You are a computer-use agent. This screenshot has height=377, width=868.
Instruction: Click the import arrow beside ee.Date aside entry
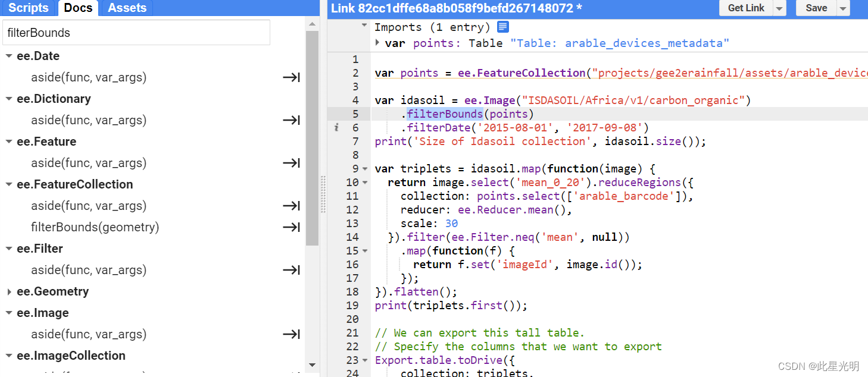(x=291, y=77)
